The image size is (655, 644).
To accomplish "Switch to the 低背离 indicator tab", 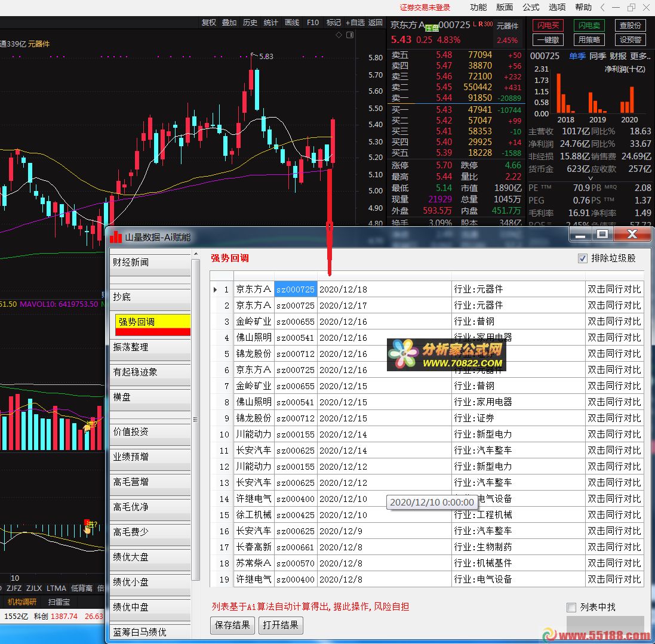I will point(81,588).
